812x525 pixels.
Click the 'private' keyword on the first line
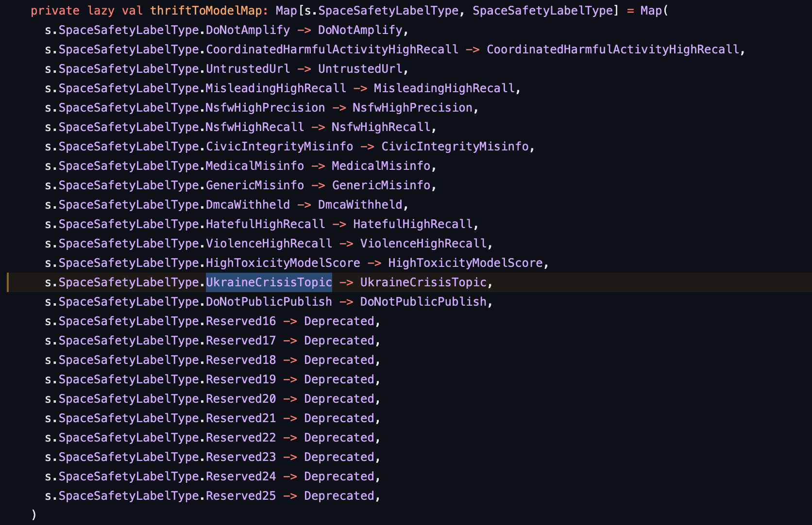[x=55, y=11]
